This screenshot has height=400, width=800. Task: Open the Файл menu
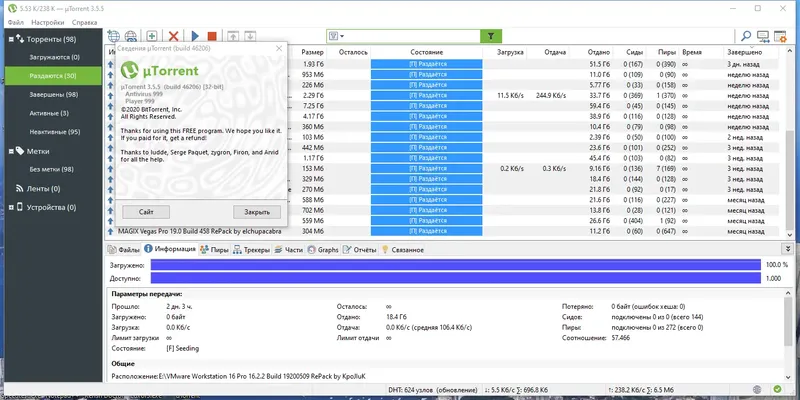pos(16,22)
